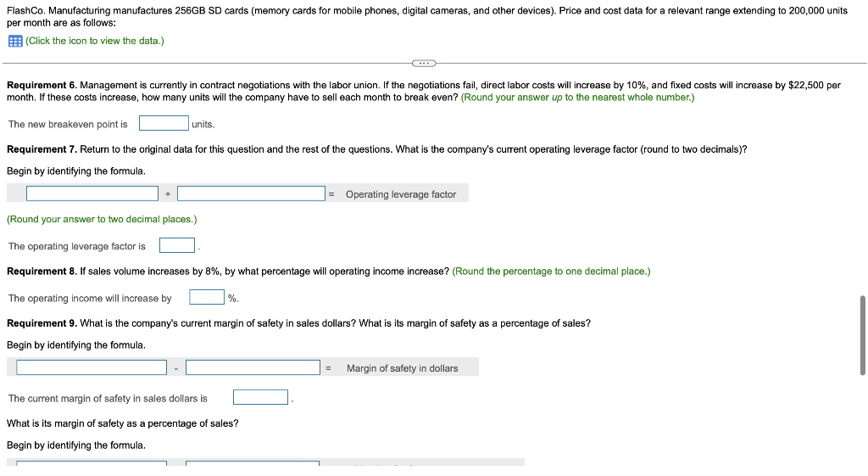Select the operating leverage formula denominator box

251,193
